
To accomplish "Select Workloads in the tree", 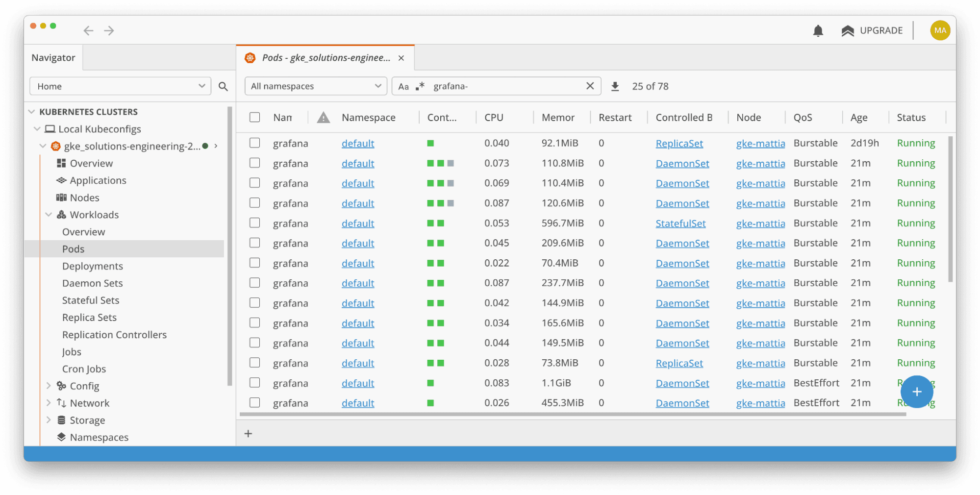I will coord(94,215).
